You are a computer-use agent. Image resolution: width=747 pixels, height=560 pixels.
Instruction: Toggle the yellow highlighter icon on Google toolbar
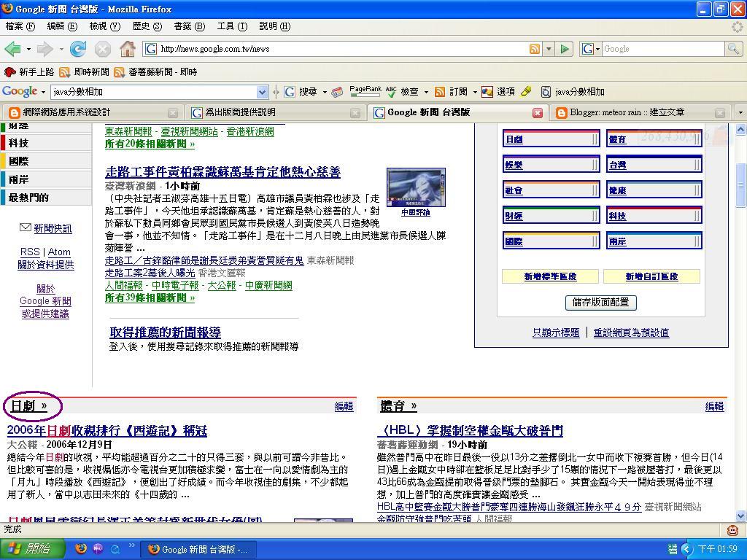coord(526,91)
